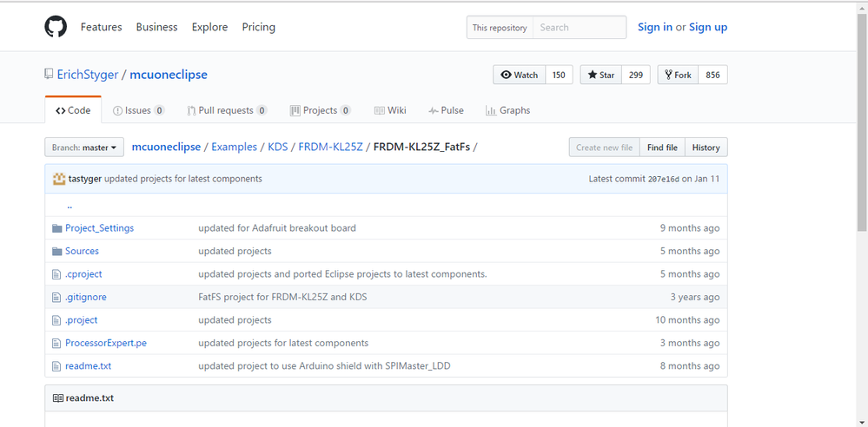Open commit 207e16d link
Viewport: 868px width, 427px height.
coord(663,180)
